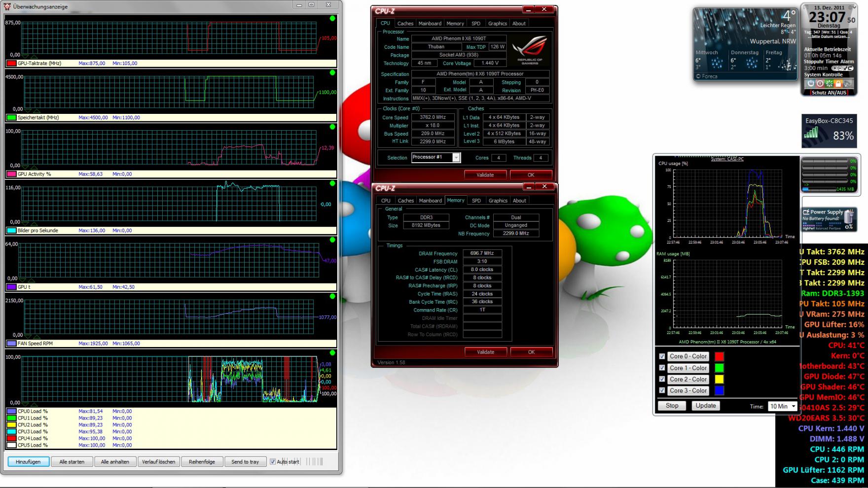Click the checkmark icon beside the 3:00 min timer
868x488 pixels.
pos(844,69)
